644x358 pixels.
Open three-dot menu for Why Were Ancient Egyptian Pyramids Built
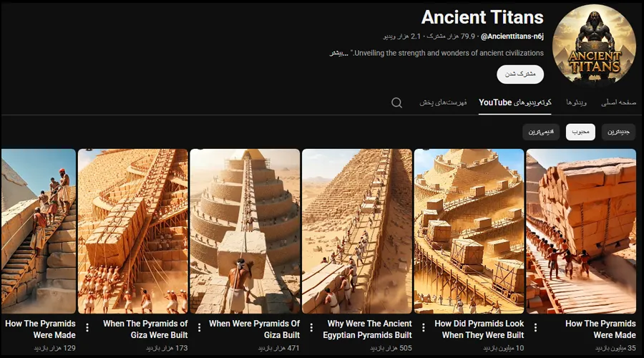tap(311, 328)
